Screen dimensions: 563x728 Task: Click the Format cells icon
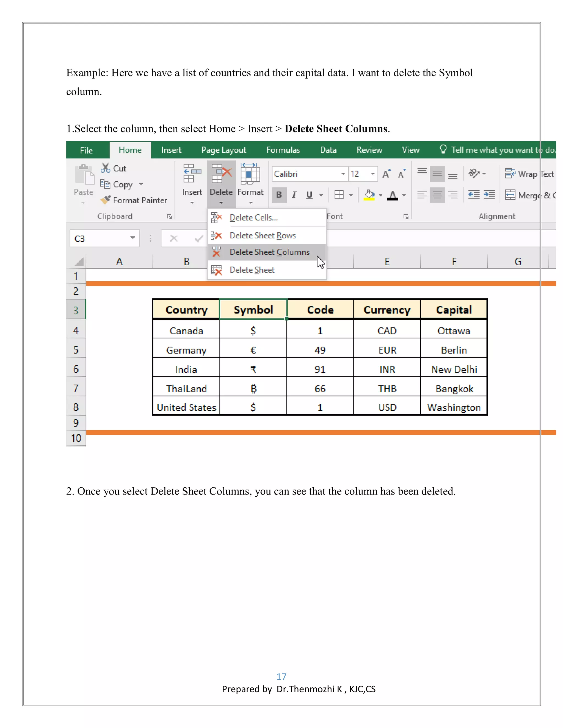click(x=250, y=174)
